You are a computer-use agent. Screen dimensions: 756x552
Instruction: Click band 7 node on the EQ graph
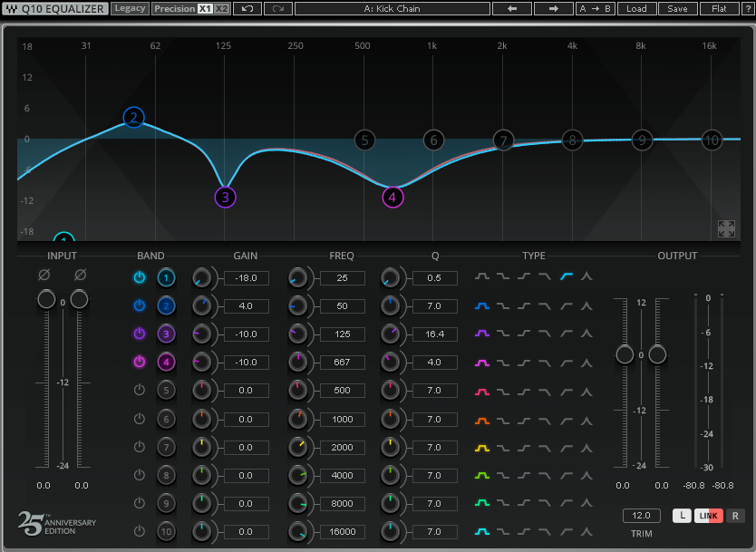pos(503,140)
